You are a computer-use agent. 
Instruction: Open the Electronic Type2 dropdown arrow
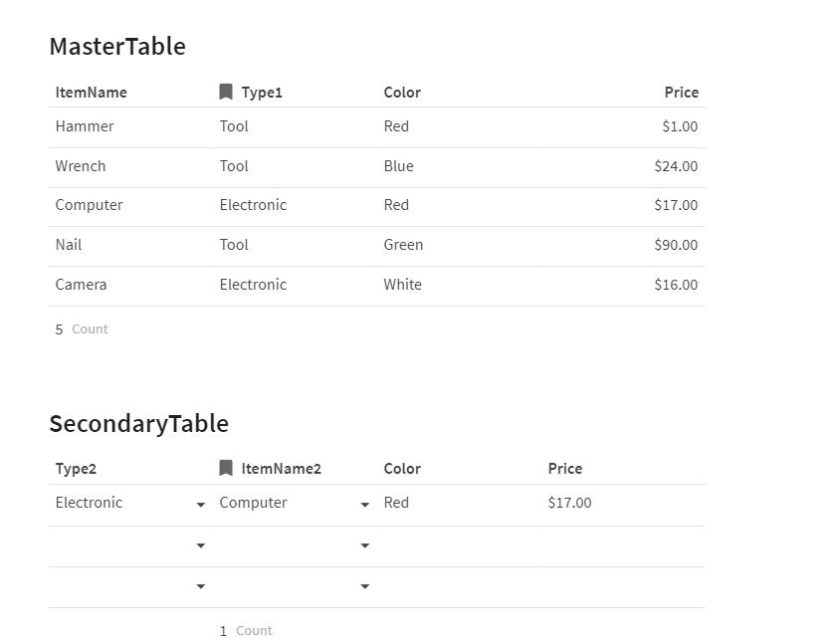click(x=201, y=505)
